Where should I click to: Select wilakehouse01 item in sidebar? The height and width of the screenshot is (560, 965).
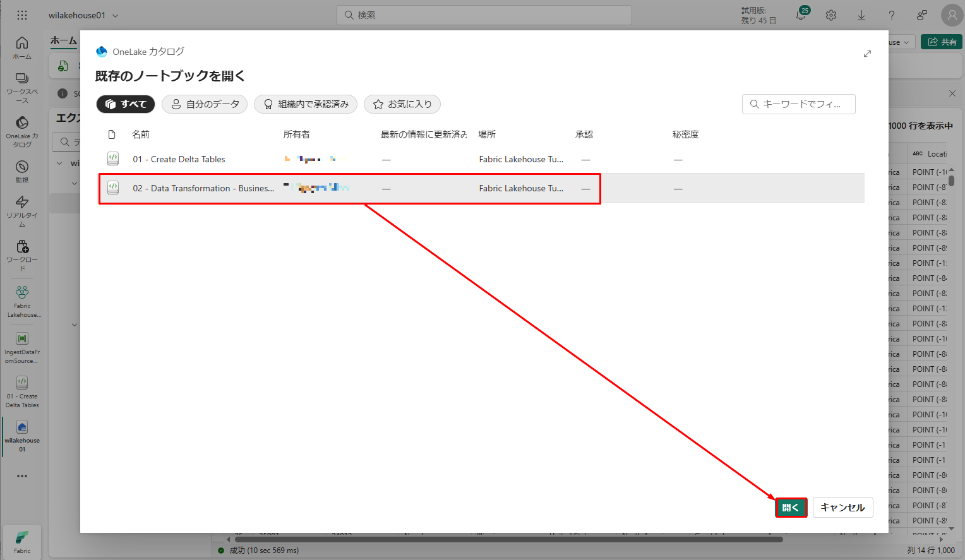coord(22,436)
